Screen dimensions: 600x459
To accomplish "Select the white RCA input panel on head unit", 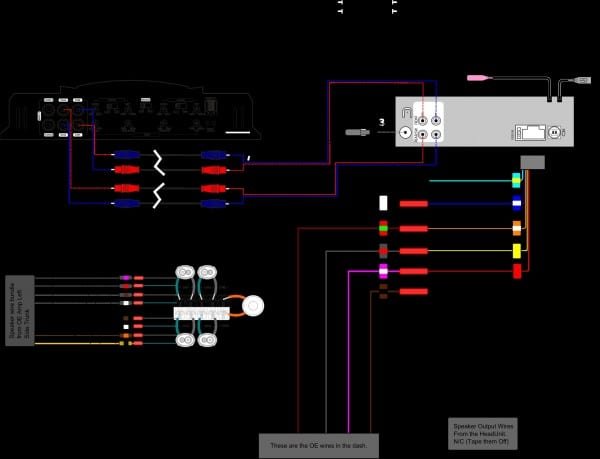I will click(428, 122).
